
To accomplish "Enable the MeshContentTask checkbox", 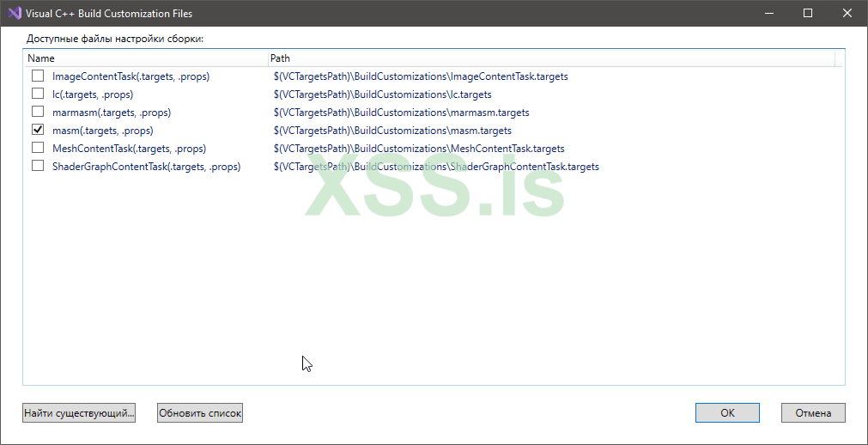I will tap(38, 148).
